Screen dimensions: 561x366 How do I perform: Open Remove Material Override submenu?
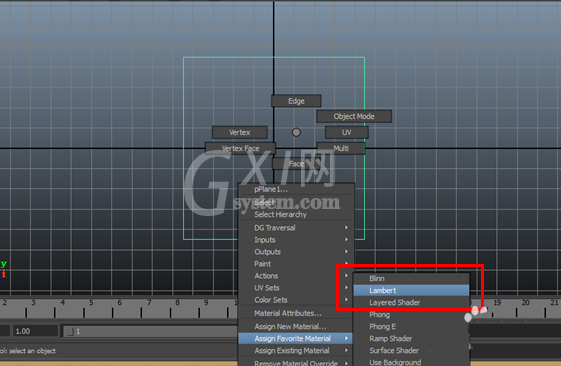(296, 362)
